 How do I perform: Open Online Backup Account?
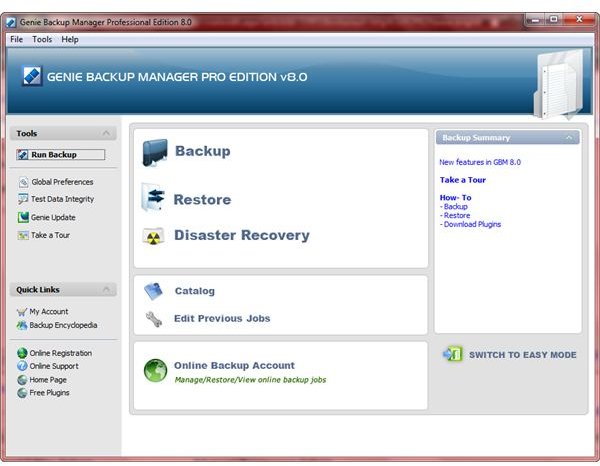coord(234,365)
